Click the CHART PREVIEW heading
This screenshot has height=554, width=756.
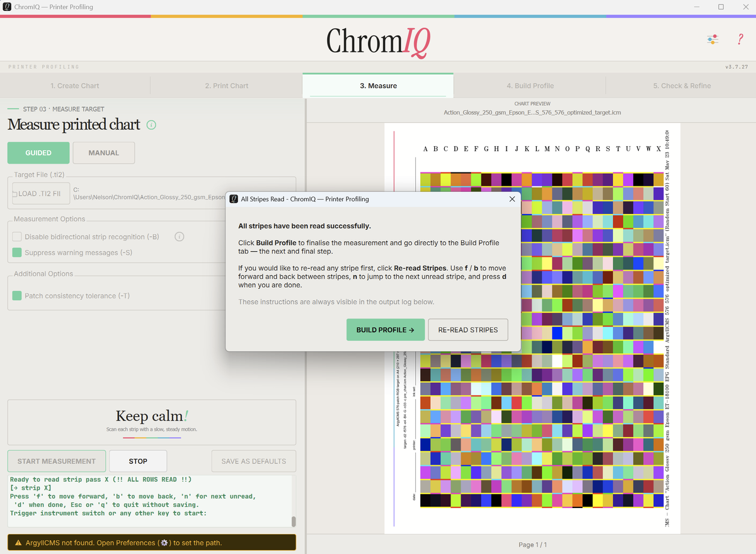[532, 104]
